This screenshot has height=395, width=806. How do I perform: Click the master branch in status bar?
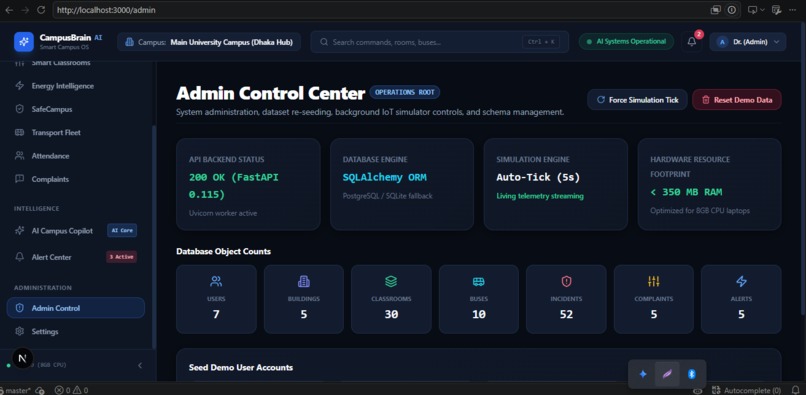18,390
